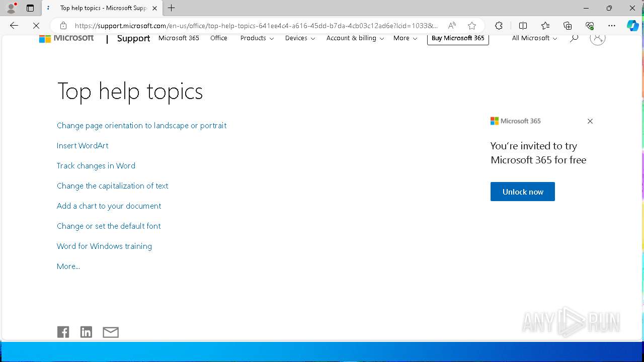Open the tab actions menu icon
The image size is (644, 362).
tap(30, 8)
